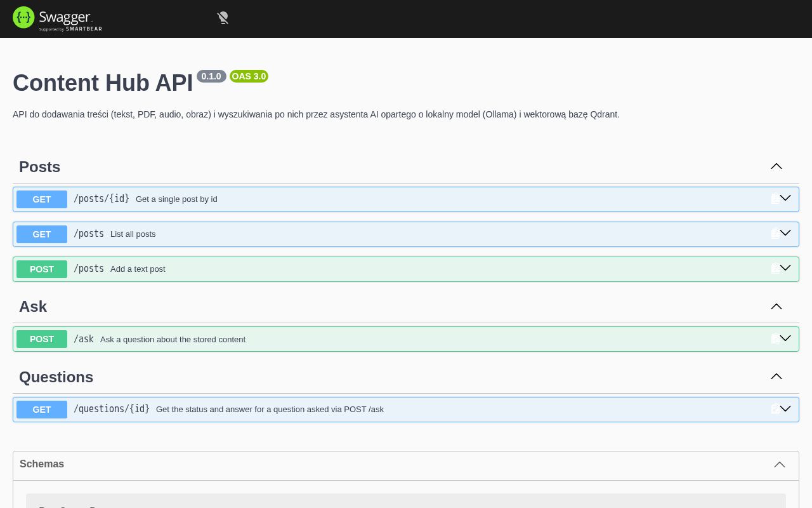Collapse the Ask section

pyautogui.click(x=776, y=307)
